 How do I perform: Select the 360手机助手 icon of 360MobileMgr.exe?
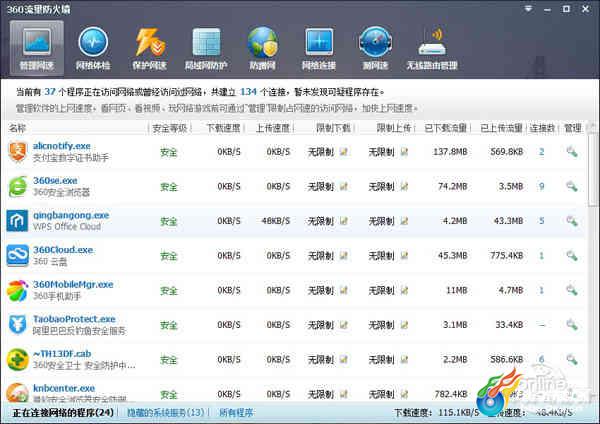click(18, 290)
